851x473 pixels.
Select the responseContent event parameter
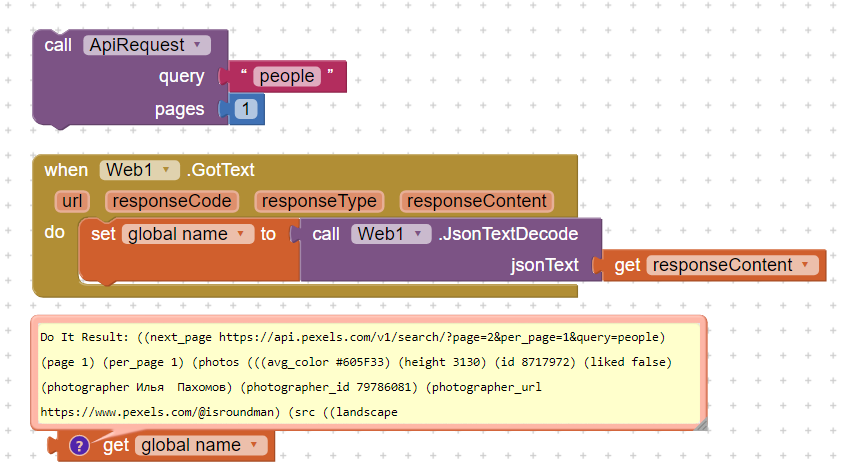[x=476, y=201]
